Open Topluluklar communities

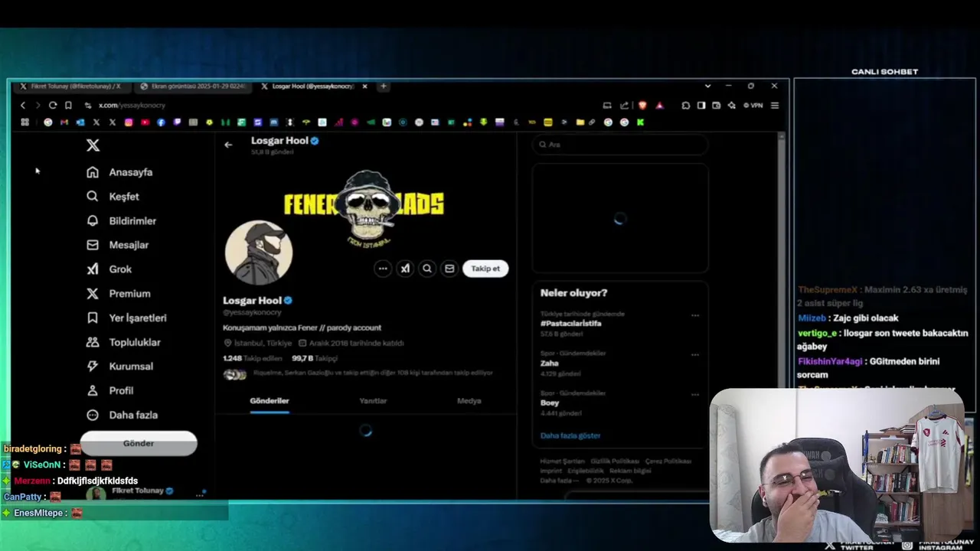(123, 342)
